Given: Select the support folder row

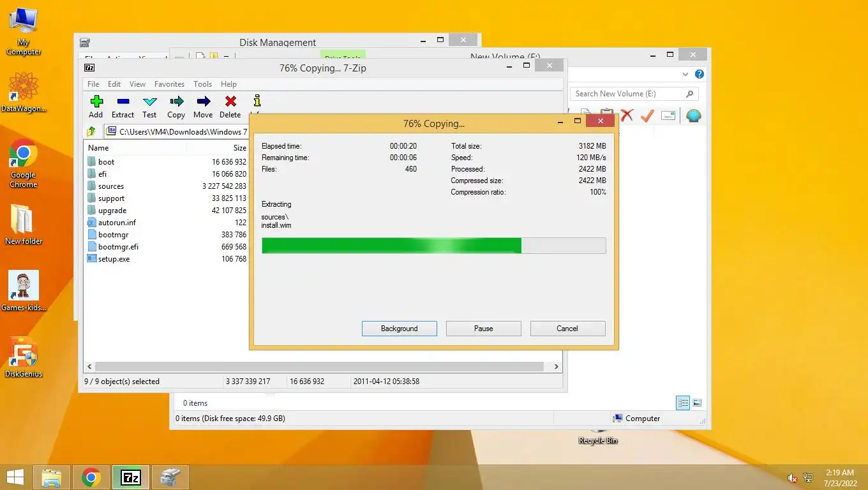Looking at the screenshot, I should pyautogui.click(x=167, y=198).
